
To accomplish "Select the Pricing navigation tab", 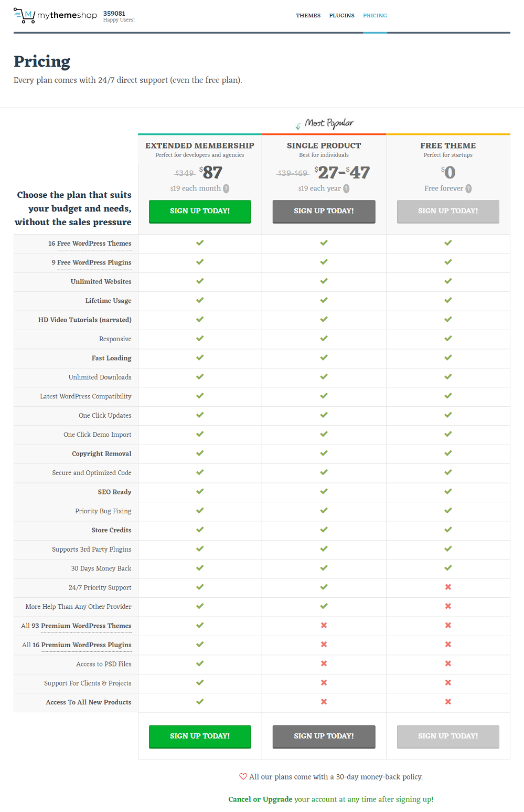I will tap(375, 16).
